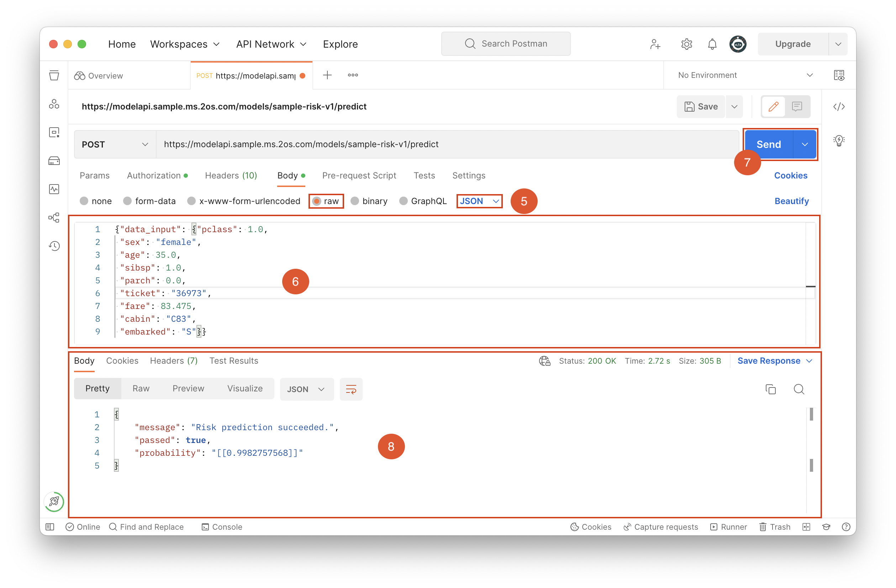The image size is (896, 588).
Task: Switch to the Headers (10) tab
Action: pos(231,176)
